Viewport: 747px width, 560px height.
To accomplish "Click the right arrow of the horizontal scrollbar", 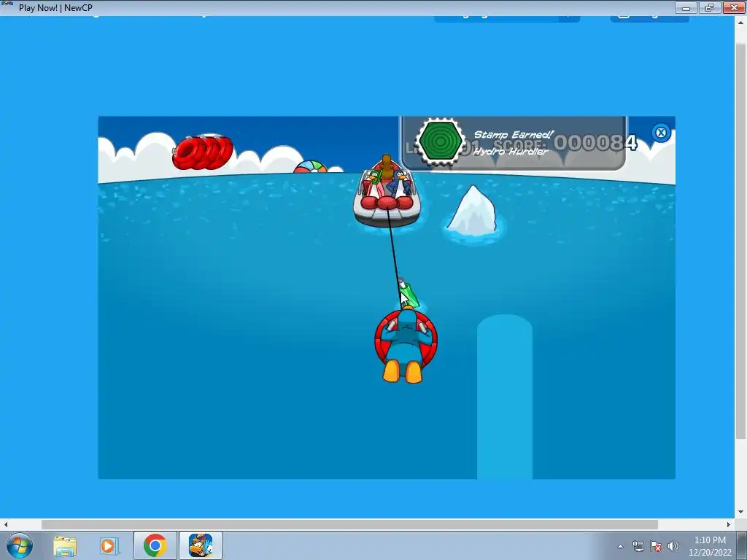I will [x=729, y=524].
